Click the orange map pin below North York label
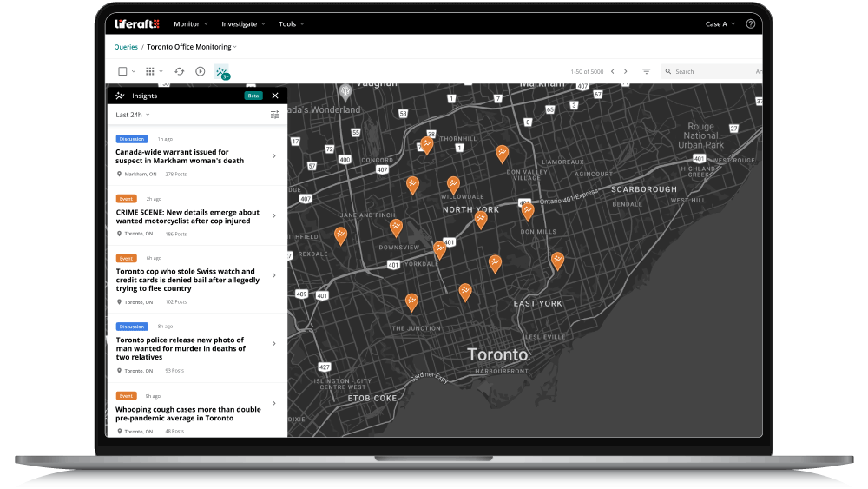868x489 pixels. tap(481, 220)
